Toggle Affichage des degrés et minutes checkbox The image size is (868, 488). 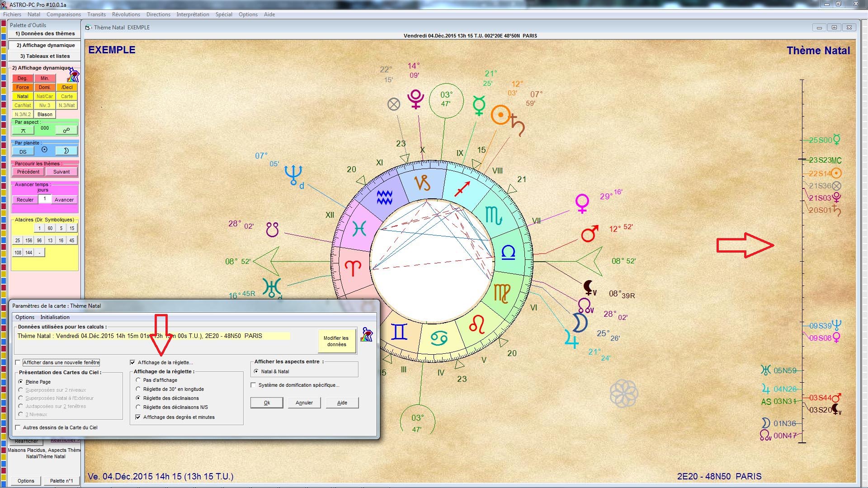138,417
